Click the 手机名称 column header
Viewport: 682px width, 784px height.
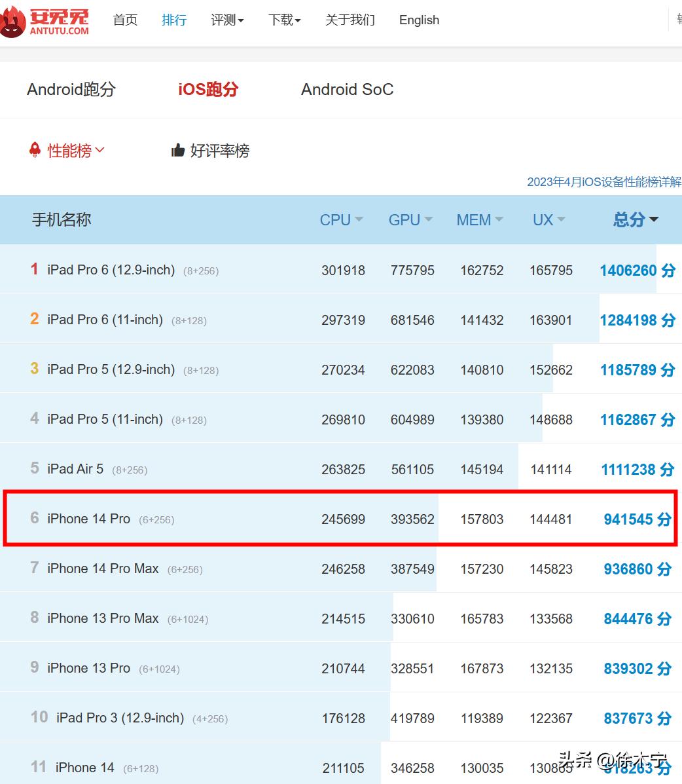click(x=62, y=219)
